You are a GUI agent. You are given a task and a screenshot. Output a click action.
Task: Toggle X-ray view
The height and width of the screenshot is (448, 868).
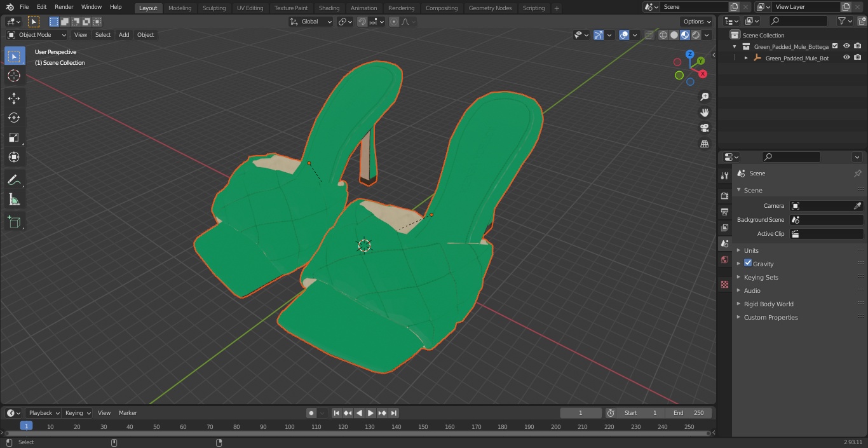(649, 35)
